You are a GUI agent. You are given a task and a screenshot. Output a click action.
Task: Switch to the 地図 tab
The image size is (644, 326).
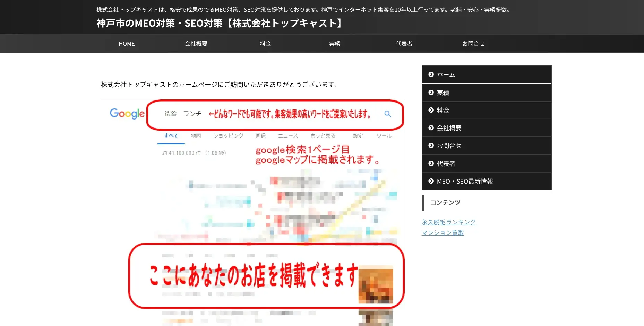pyautogui.click(x=196, y=135)
